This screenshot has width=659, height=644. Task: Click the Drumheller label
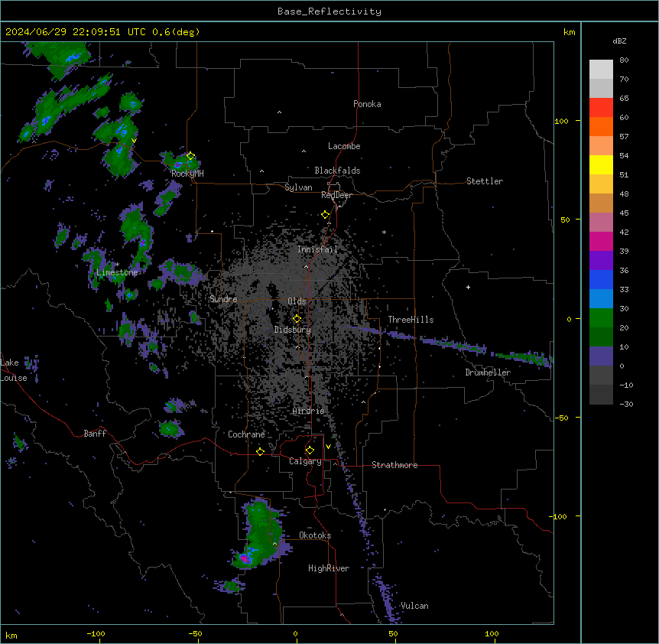[488, 372]
